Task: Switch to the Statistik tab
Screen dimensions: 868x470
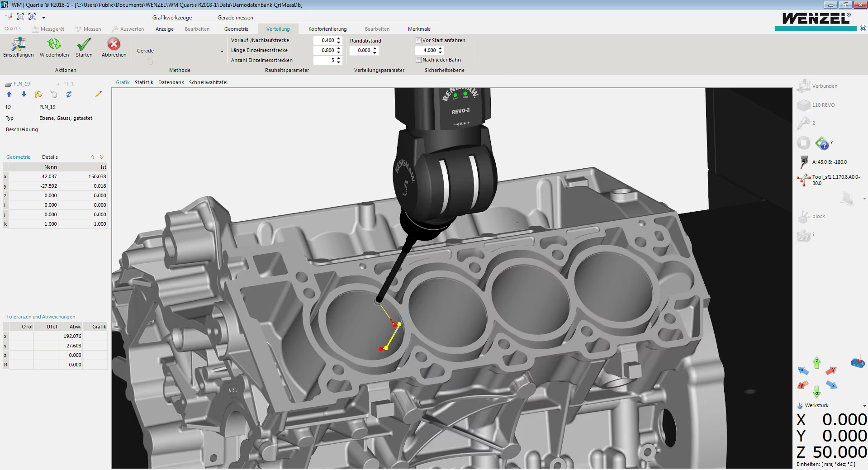Action: 144,82
